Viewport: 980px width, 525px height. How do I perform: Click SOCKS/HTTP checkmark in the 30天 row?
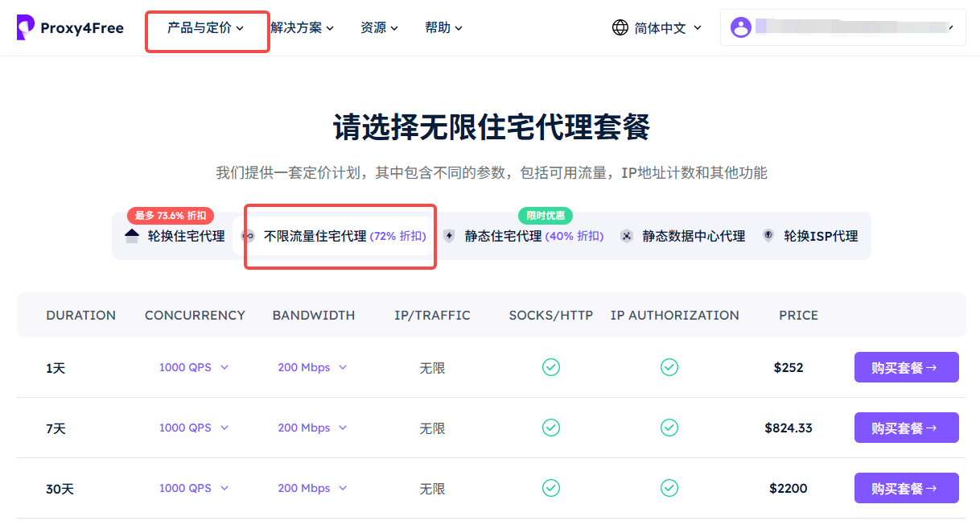(550, 488)
